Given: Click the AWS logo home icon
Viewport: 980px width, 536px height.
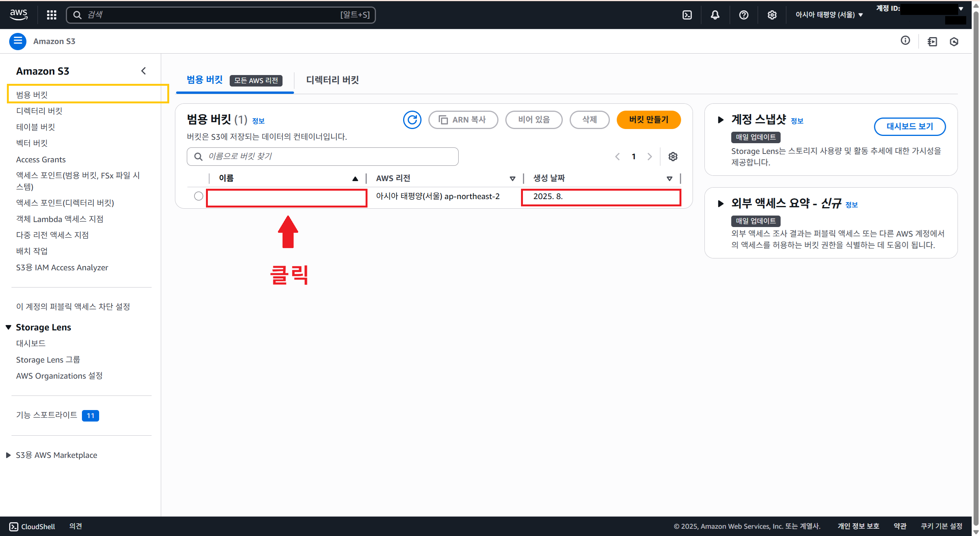Looking at the screenshot, I should pos(18,15).
